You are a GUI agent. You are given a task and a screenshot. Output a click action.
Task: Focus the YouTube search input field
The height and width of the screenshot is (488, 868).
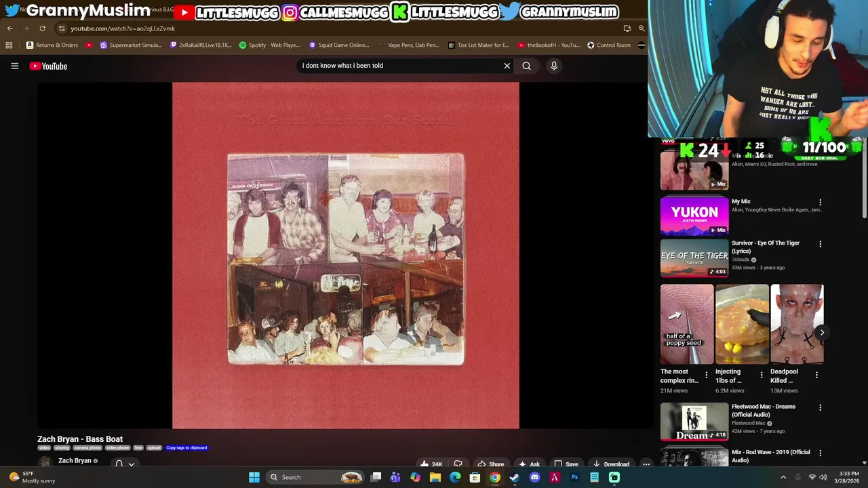tap(400, 66)
